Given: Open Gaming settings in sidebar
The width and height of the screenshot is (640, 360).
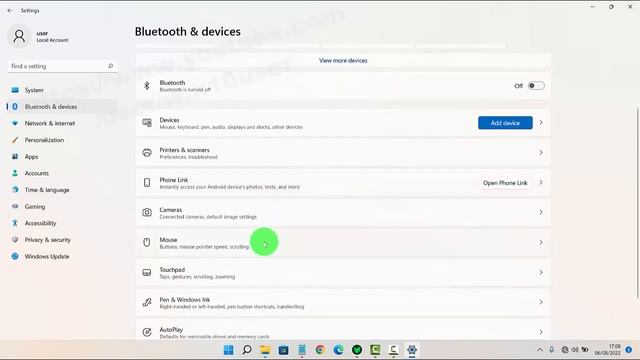Looking at the screenshot, I should (62, 207).
